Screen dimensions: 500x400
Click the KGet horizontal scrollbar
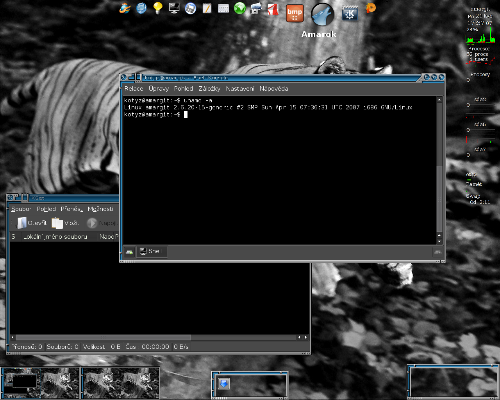[x=158, y=337]
